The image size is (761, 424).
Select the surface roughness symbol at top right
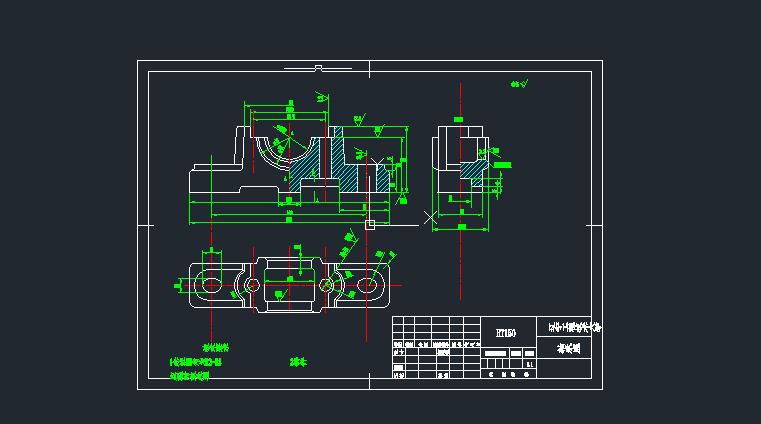point(518,85)
